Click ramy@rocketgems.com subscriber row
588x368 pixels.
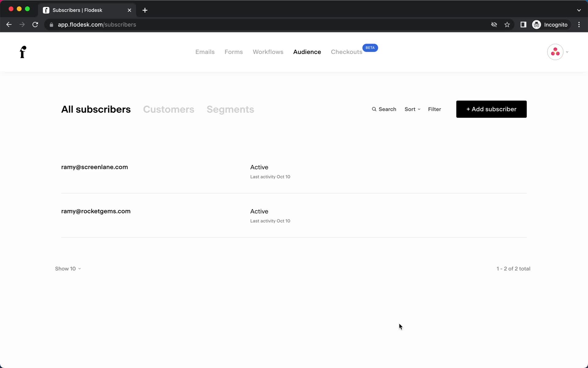point(294,215)
